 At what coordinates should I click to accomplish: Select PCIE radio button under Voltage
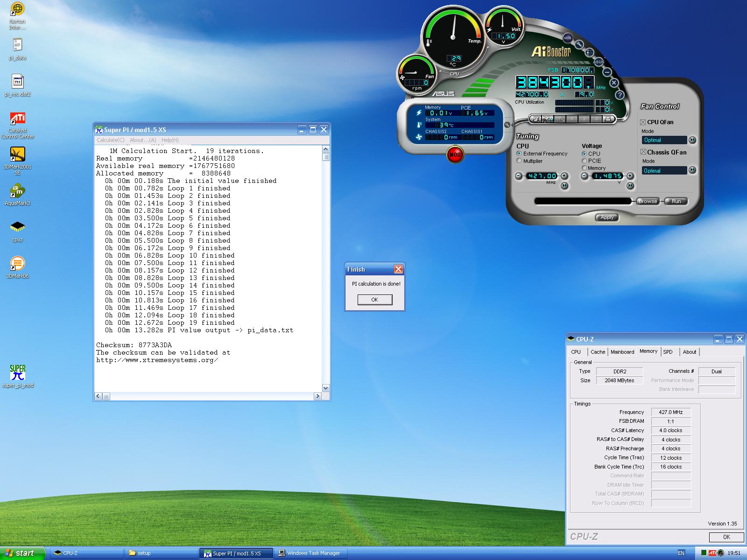click(584, 161)
